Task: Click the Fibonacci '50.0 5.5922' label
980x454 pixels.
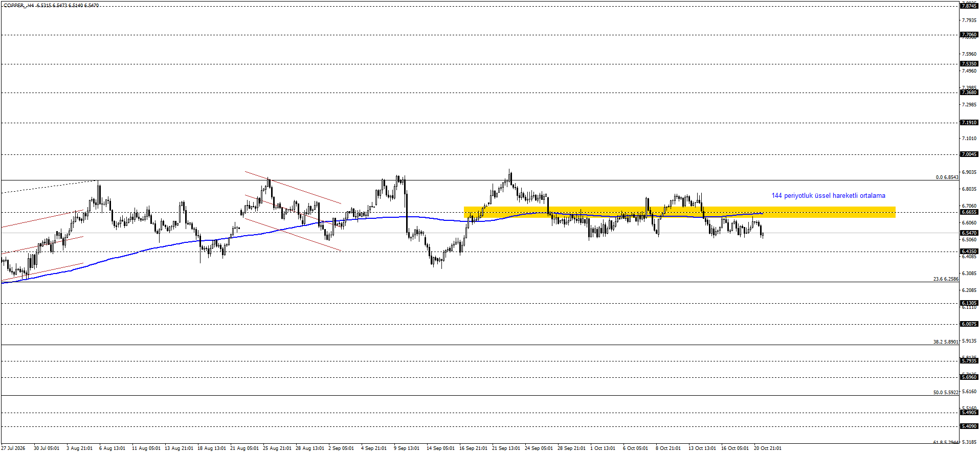Action: point(946,393)
